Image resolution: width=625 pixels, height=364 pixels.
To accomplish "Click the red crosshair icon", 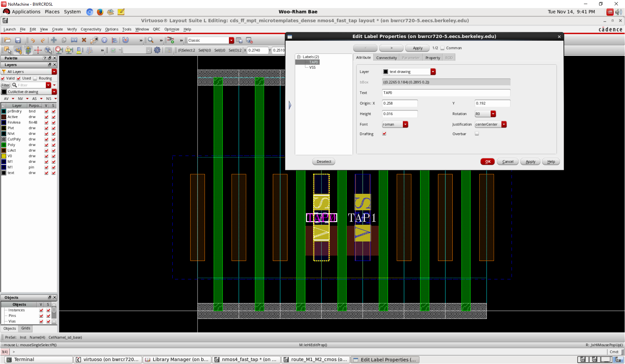I will [38, 50].
